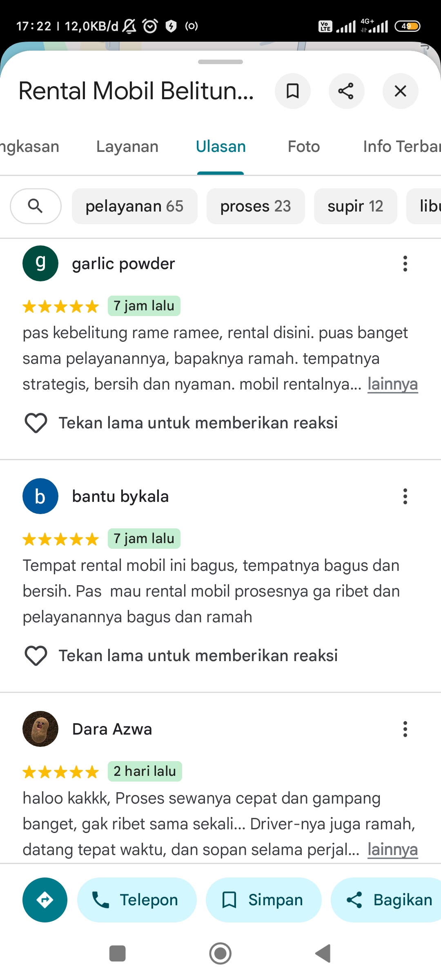The height and width of the screenshot is (980, 441).
Task: Close the Rental Mobil Belitung panel
Action: point(401,91)
